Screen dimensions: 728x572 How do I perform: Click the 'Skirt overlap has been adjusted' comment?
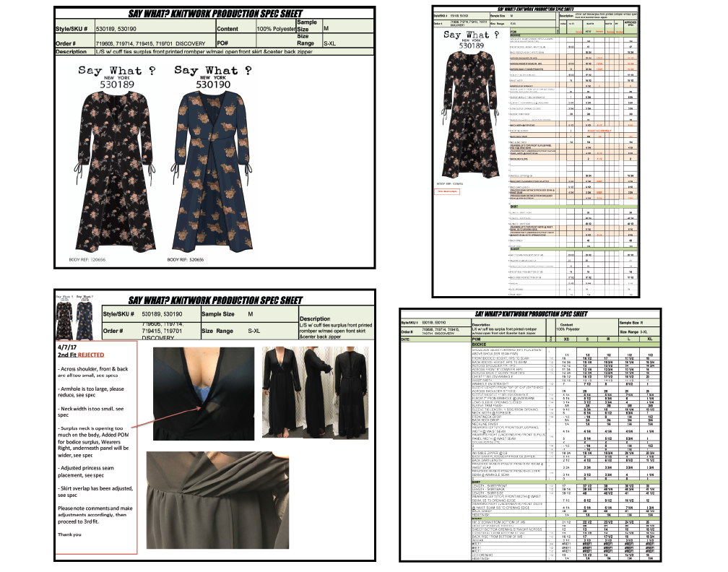[95, 492]
